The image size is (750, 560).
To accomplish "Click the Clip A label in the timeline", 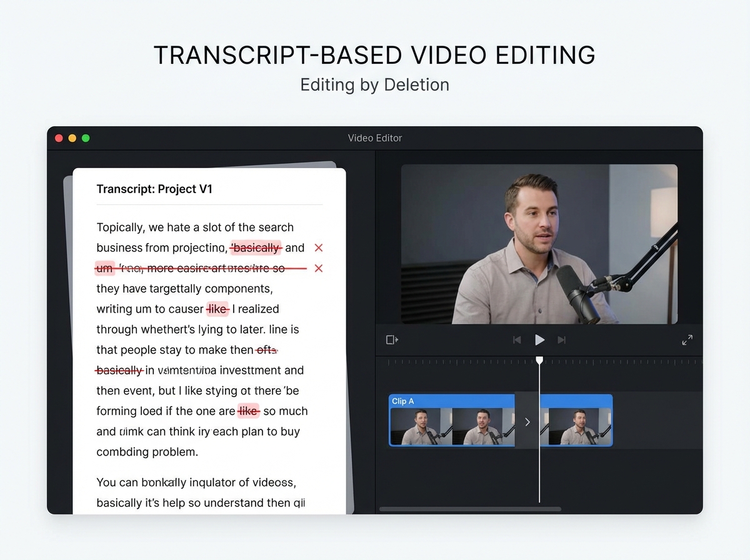I will click(x=403, y=401).
